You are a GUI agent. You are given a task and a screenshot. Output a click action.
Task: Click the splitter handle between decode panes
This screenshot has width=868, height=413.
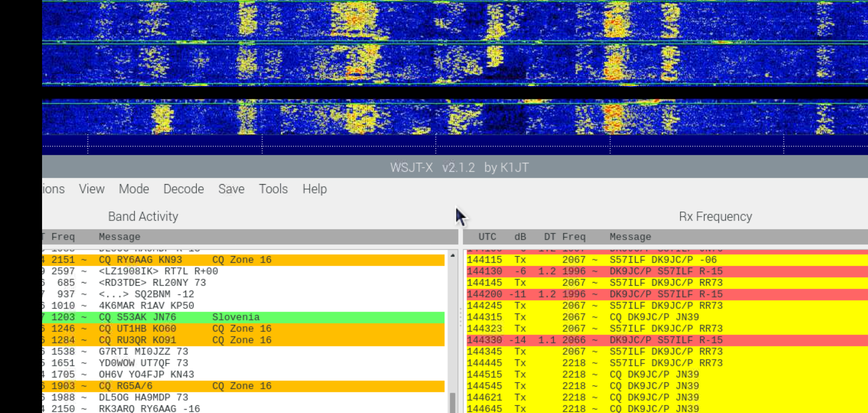[x=460, y=317]
